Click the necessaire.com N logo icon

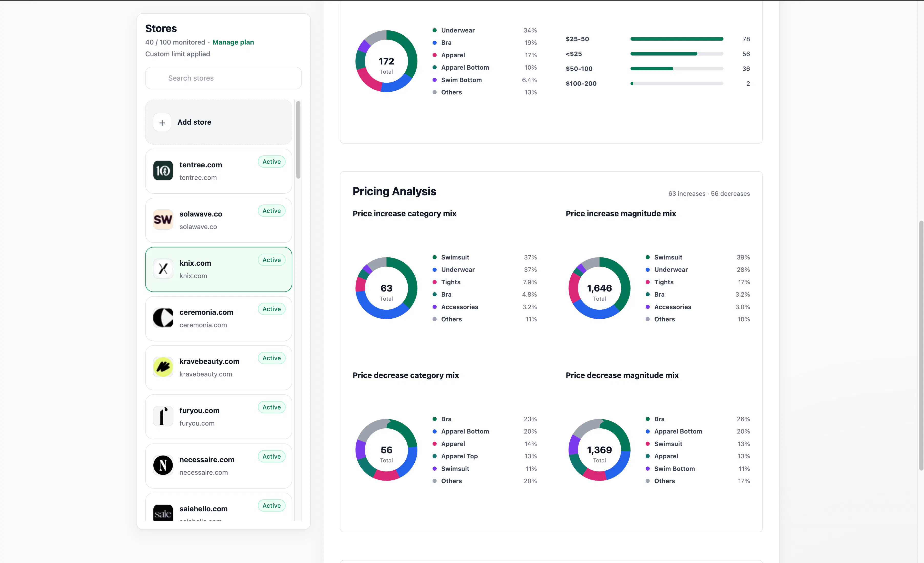163,465
